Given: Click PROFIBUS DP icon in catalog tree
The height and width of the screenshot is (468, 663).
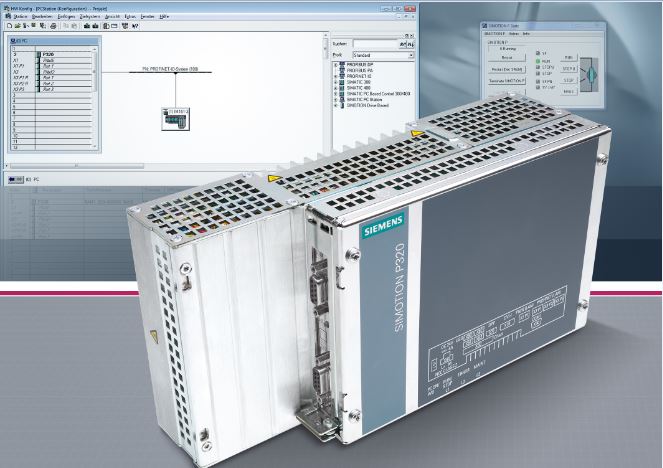Looking at the screenshot, I should (342, 65).
